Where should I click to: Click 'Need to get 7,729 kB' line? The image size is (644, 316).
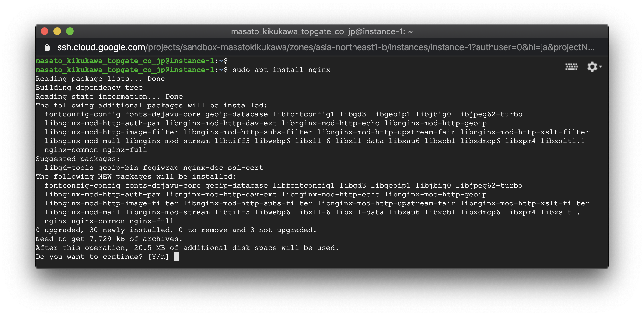109,239
